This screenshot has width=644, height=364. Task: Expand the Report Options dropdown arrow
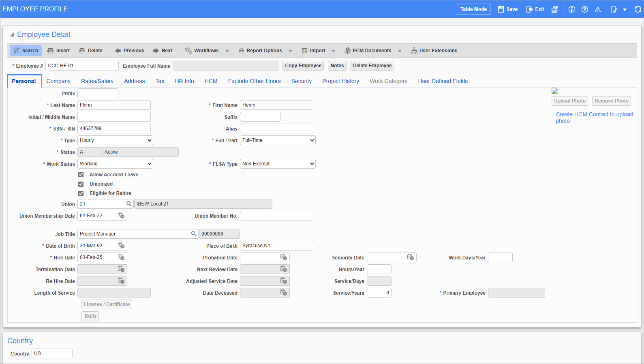(x=291, y=51)
